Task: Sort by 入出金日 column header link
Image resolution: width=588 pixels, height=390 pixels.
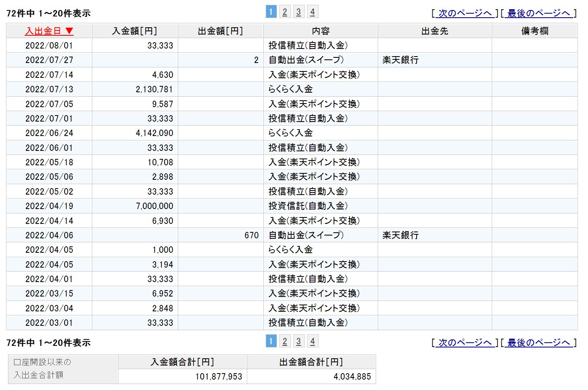Action: (x=43, y=31)
